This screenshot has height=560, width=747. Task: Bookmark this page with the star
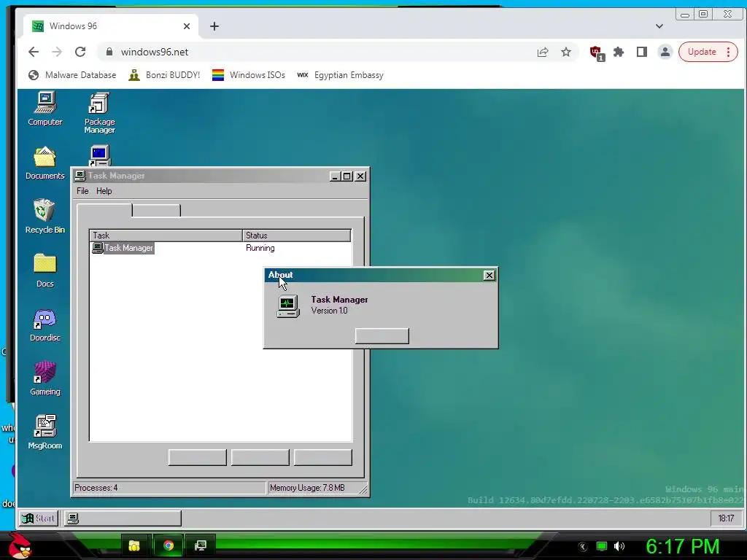click(x=566, y=52)
